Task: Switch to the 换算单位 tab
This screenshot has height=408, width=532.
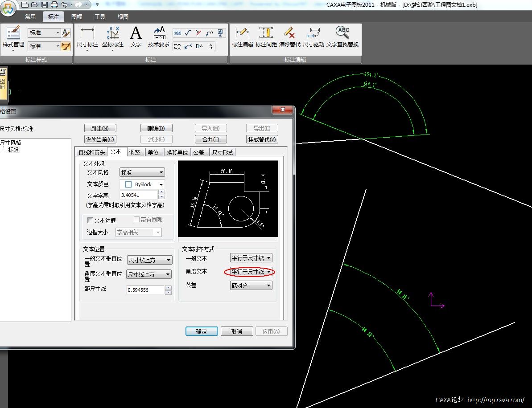Action: (x=177, y=152)
